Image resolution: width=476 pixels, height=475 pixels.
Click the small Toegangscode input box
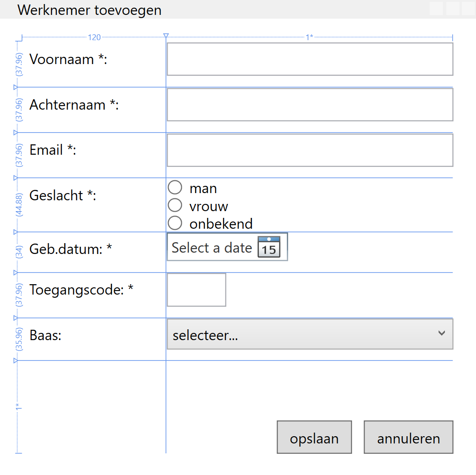[197, 290]
